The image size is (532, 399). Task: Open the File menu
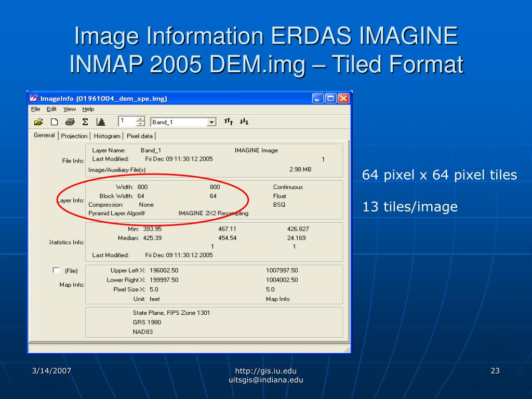(x=36, y=109)
